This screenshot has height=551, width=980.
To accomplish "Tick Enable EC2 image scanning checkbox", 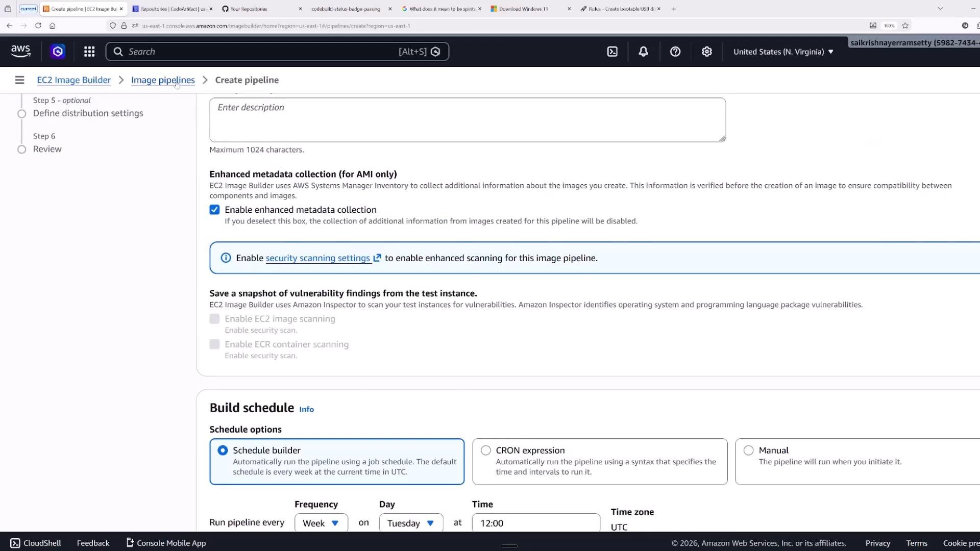I will tap(214, 319).
